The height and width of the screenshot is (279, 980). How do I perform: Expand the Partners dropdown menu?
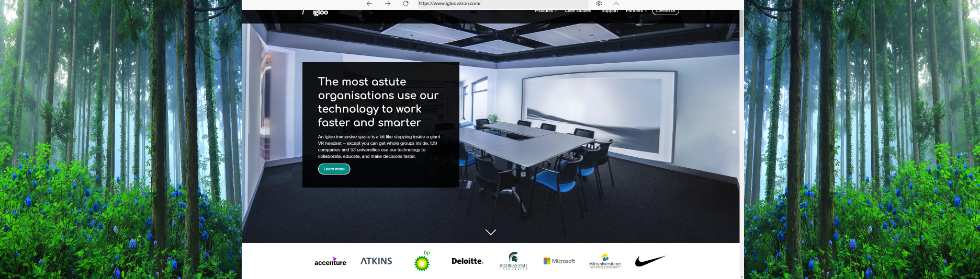pyautogui.click(x=636, y=11)
